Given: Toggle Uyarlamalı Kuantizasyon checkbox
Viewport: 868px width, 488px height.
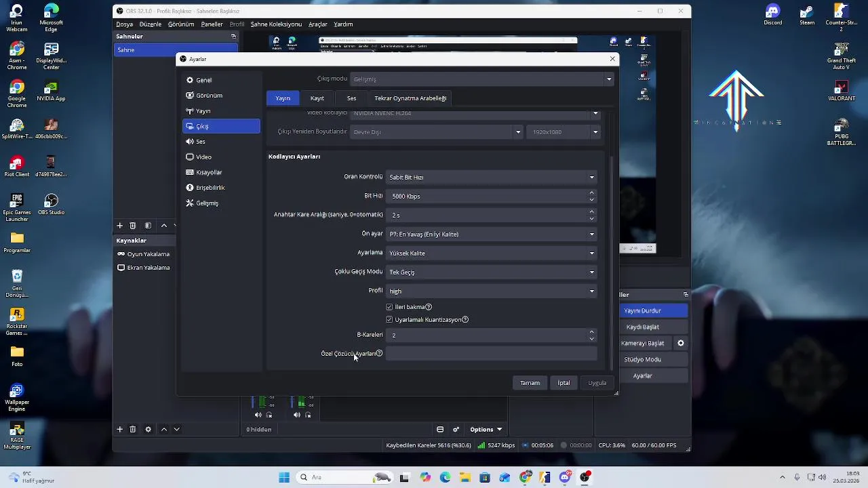Looking at the screenshot, I should 389,319.
